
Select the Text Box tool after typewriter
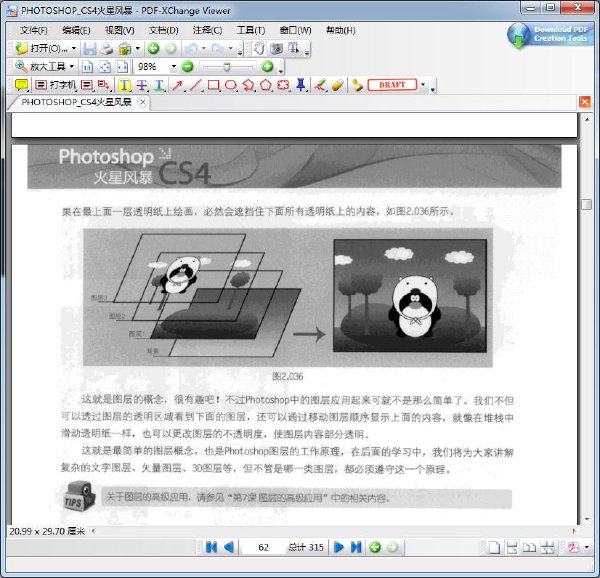pos(87,85)
